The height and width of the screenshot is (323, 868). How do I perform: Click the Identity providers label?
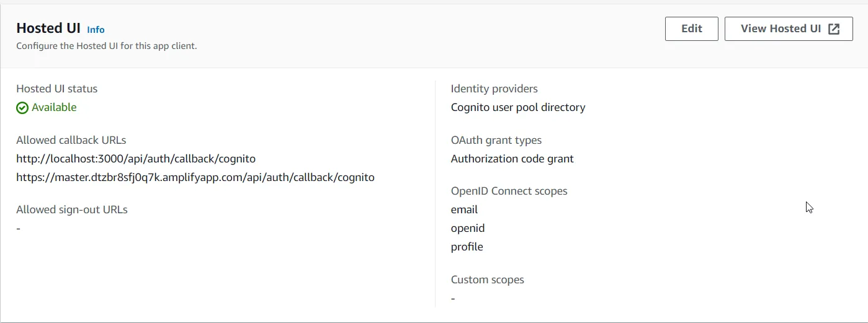pyautogui.click(x=494, y=89)
